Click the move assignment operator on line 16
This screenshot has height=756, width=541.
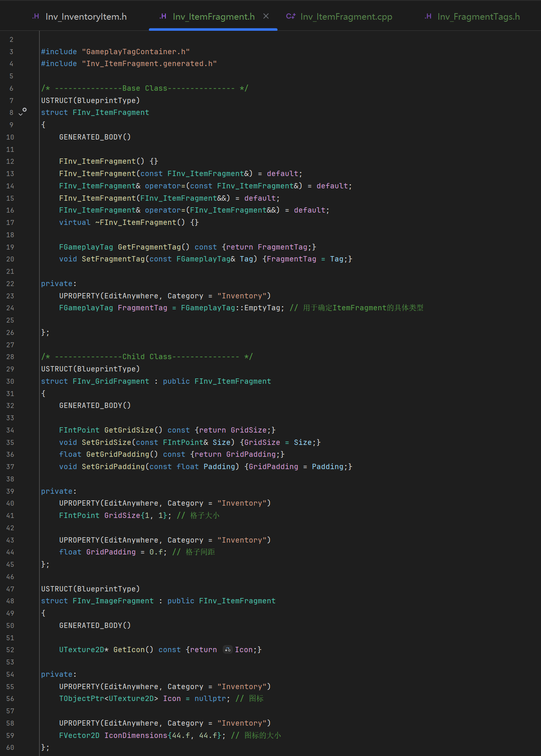click(195, 210)
